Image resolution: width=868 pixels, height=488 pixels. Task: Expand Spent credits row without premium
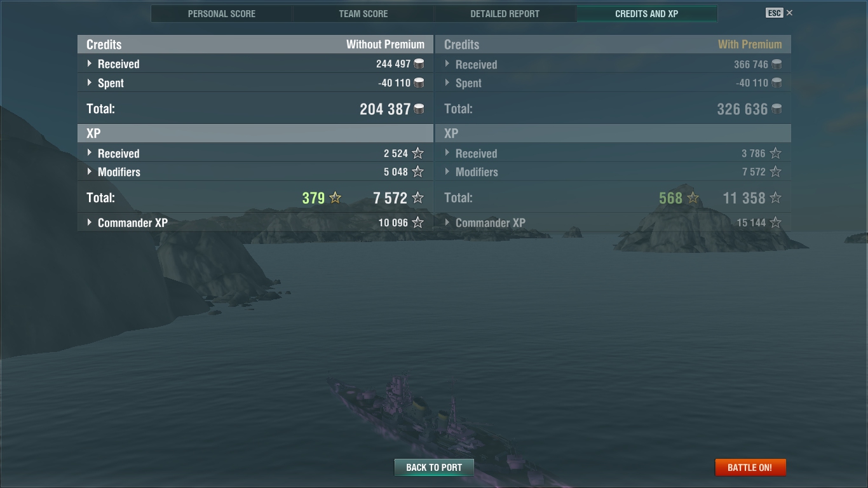(255, 83)
